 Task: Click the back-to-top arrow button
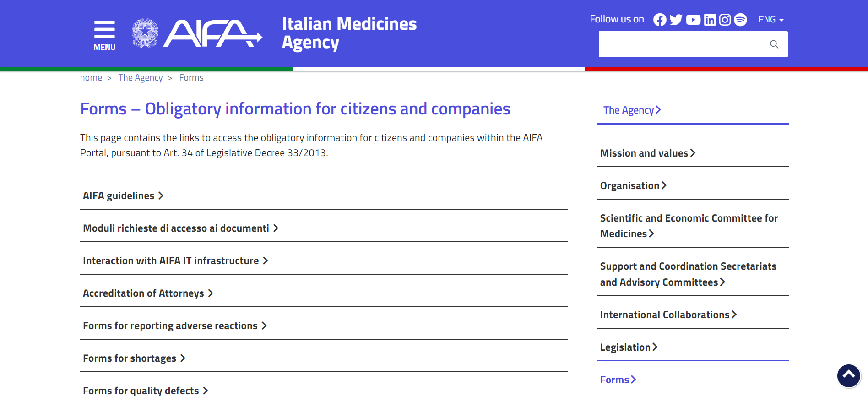pos(849,376)
